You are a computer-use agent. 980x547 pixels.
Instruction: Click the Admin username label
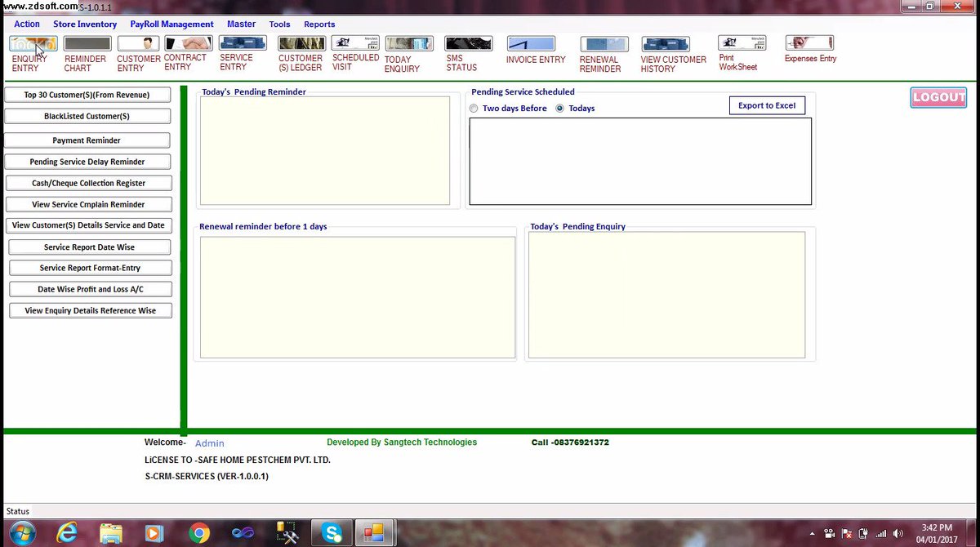coord(209,443)
